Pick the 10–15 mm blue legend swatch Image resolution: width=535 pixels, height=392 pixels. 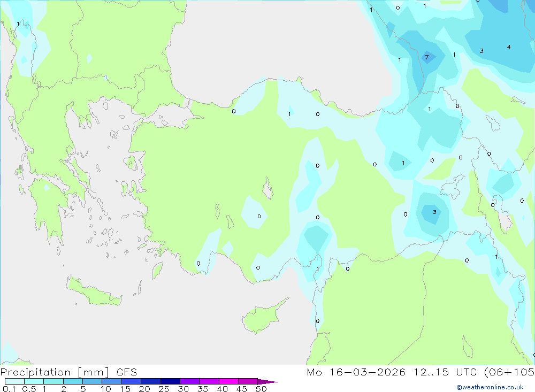112,381
